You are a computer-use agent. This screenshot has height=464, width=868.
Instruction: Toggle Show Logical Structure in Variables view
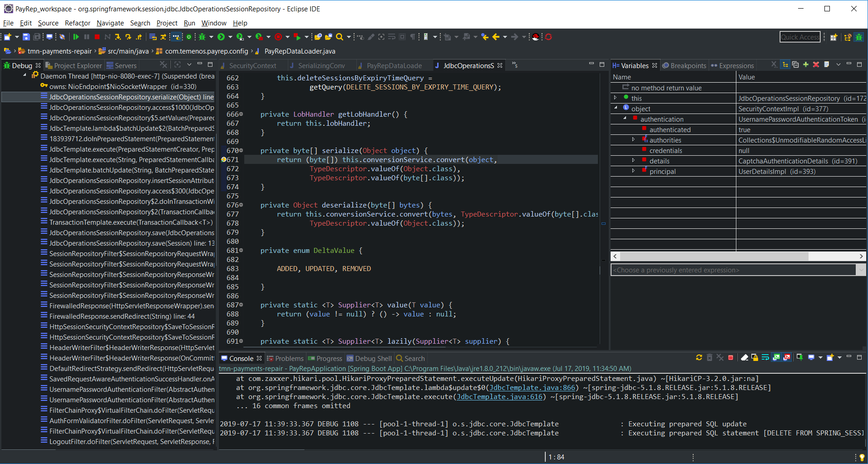785,65
